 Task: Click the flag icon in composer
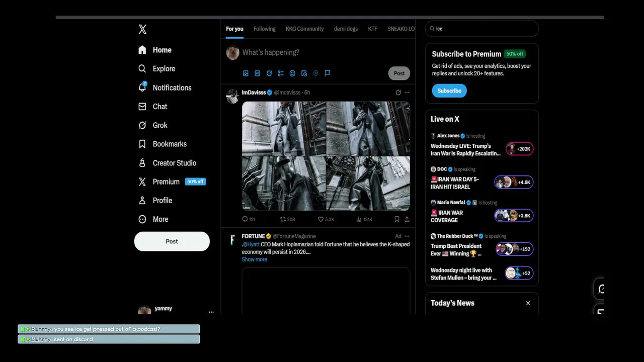(328, 73)
